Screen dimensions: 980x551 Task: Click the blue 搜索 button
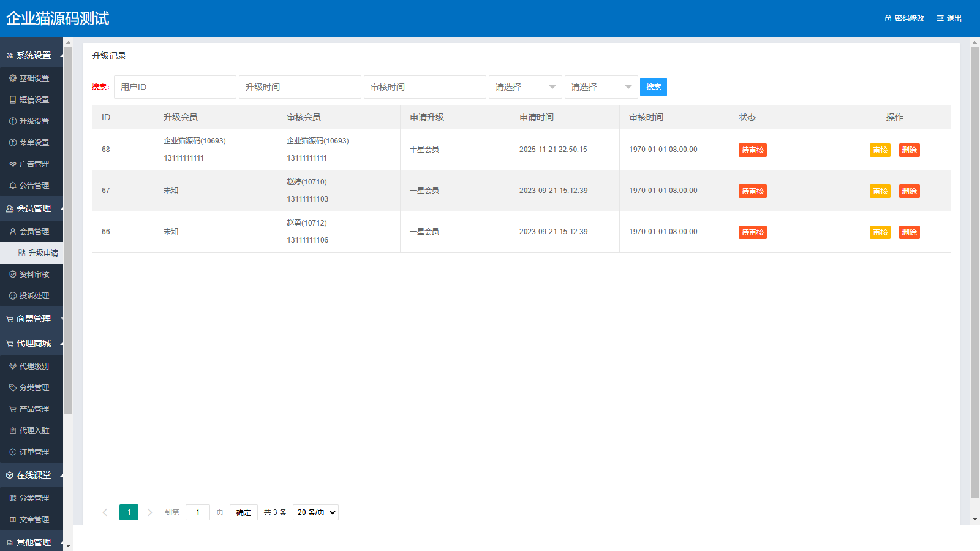tap(653, 87)
